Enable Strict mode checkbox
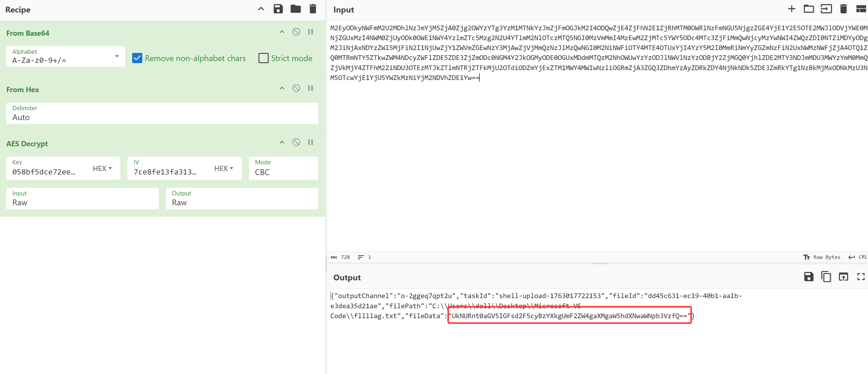 pos(263,58)
